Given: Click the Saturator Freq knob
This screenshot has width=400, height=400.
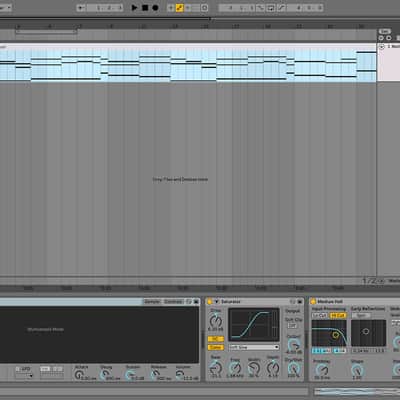Looking at the screenshot, I should click(235, 368).
